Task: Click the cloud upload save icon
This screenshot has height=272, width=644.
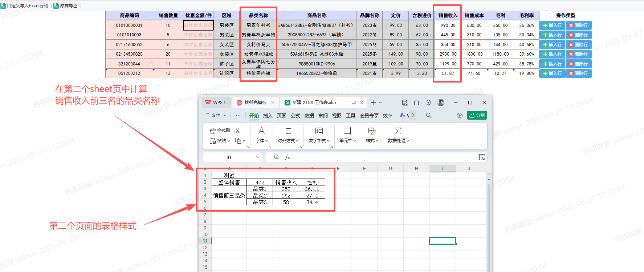Action: (x=459, y=115)
